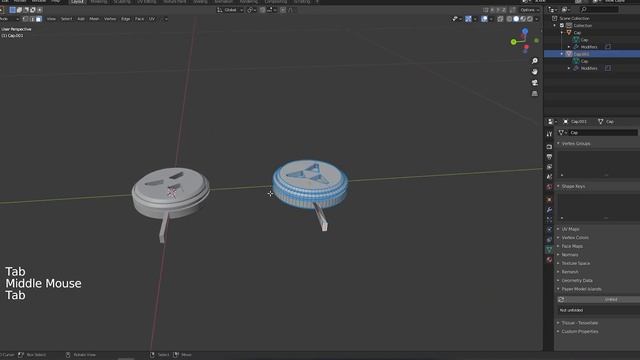
Task: Expand Modifiers under first Cap object
Action: coord(569,47)
